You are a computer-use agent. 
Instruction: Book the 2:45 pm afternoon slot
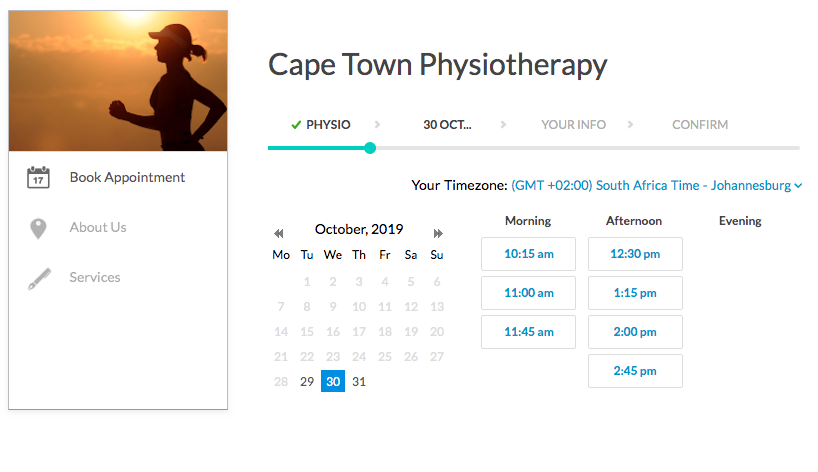point(635,371)
